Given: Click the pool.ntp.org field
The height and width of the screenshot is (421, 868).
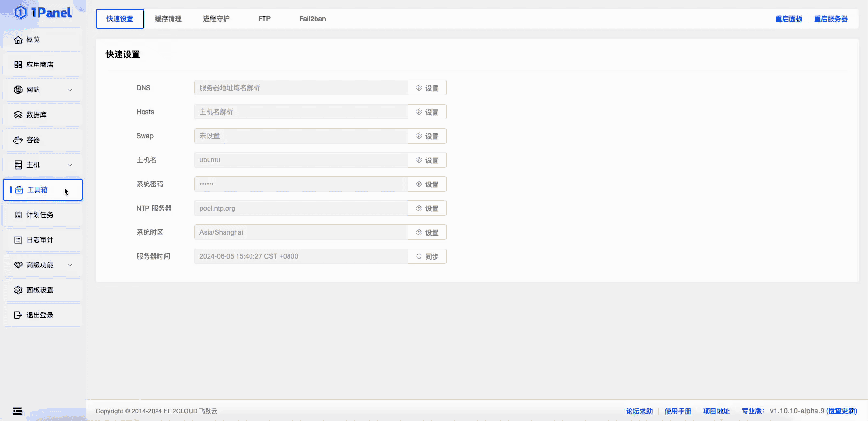Looking at the screenshot, I should click(x=301, y=208).
